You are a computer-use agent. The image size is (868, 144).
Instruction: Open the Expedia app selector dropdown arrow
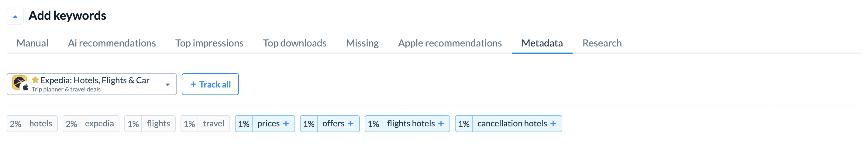pos(167,85)
